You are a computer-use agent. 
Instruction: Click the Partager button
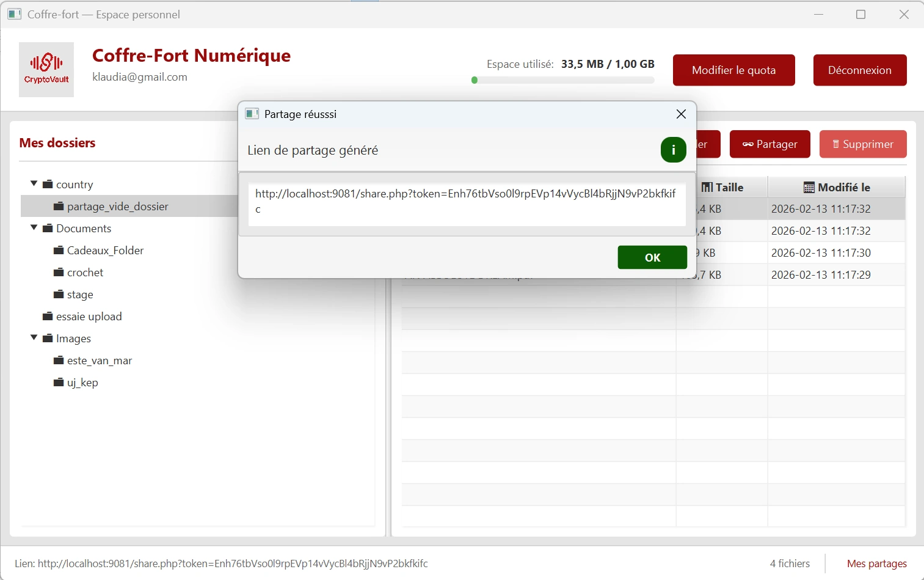pos(769,144)
